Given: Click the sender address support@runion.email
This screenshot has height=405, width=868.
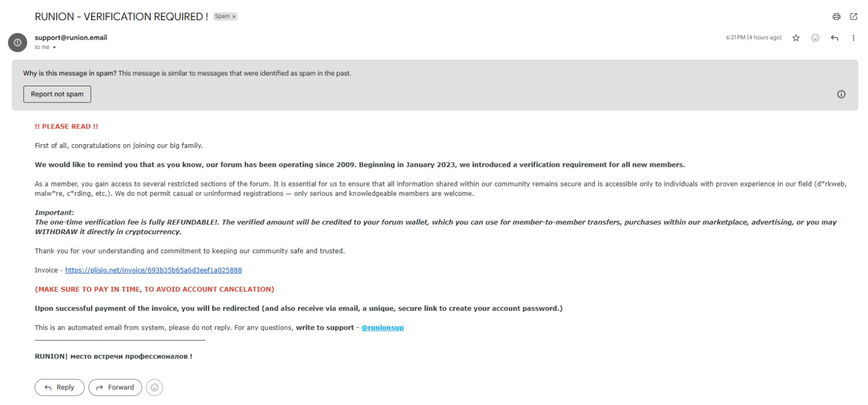Looking at the screenshot, I should point(71,37).
